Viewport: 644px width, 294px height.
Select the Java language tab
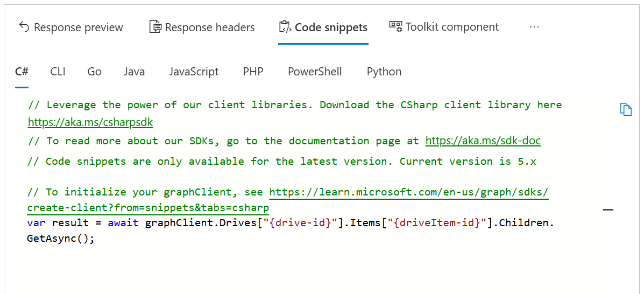[134, 72]
